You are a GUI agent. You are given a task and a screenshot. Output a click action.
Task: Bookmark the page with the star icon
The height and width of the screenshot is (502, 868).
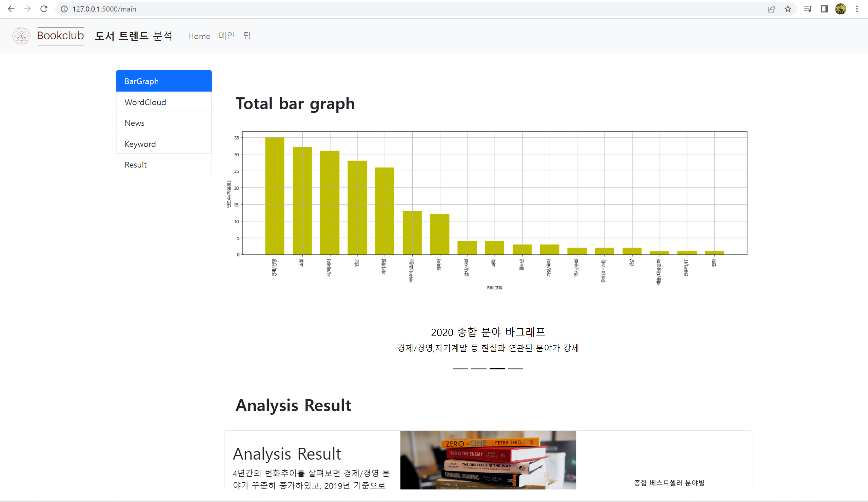coord(788,9)
